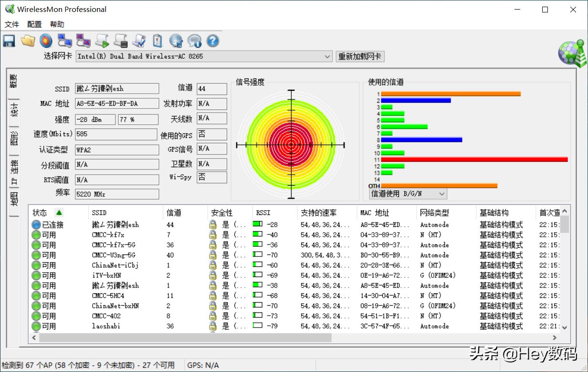The width and height of the screenshot is (588, 372).
Task: Click the green status icon for CMCC-5HC4
Action: point(36,296)
